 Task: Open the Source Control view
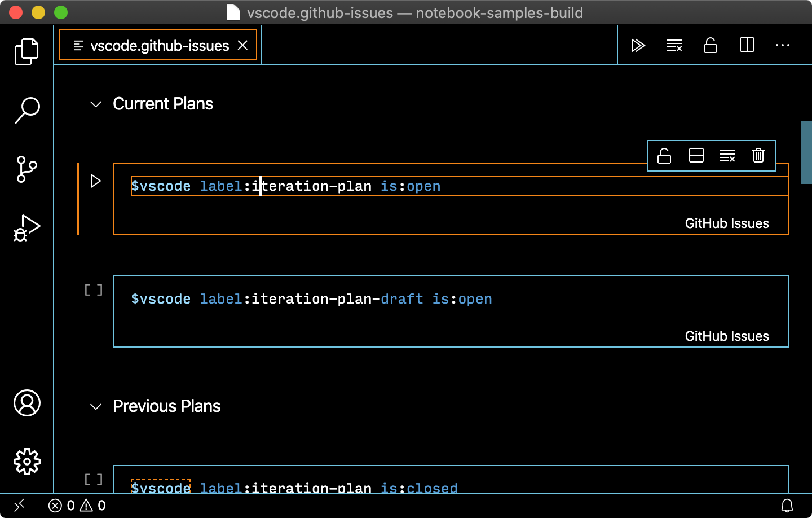[x=27, y=169]
